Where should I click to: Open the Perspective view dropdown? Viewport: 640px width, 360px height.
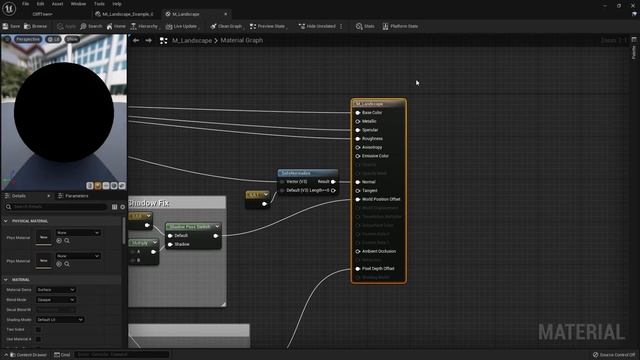pyautogui.click(x=28, y=39)
